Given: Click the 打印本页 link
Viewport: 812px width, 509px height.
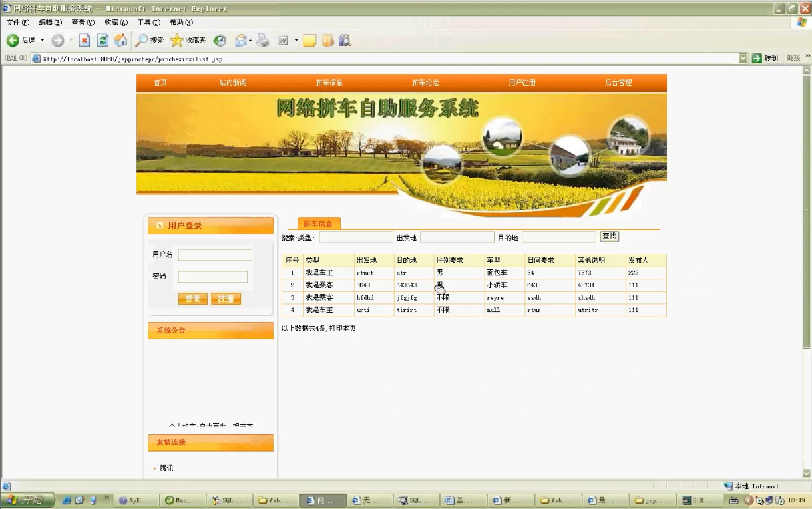Looking at the screenshot, I should pos(342,328).
